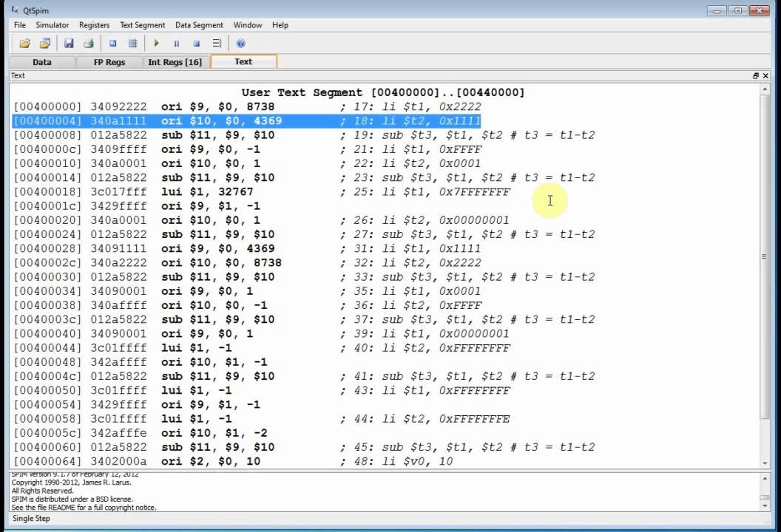Click the Print toolbar icon

[89, 44]
